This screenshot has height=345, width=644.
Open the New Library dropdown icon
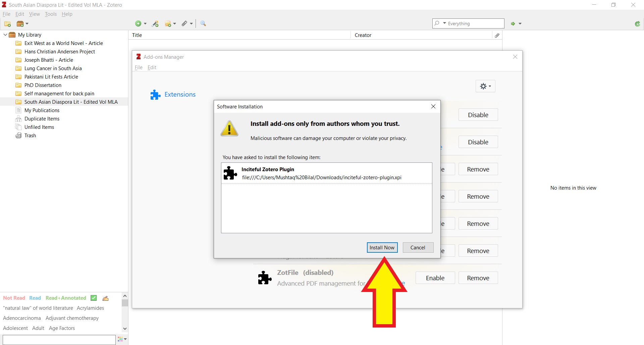pos(22,24)
